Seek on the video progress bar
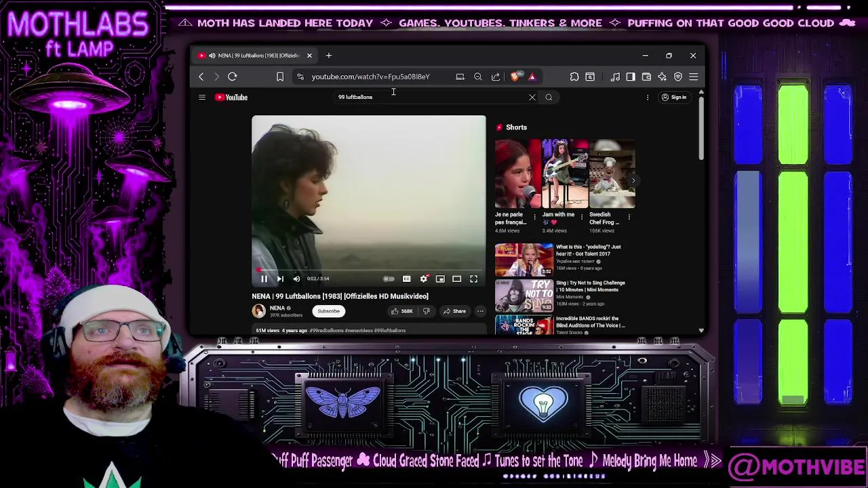This screenshot has height=488, width=868. pos(369,270)
